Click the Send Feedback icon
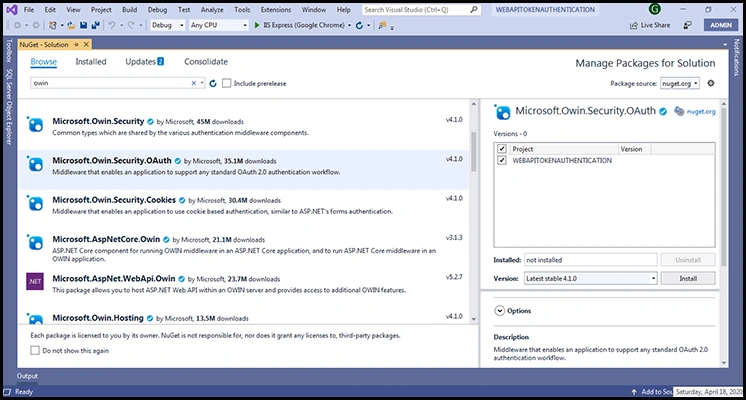 click(687, 25)
